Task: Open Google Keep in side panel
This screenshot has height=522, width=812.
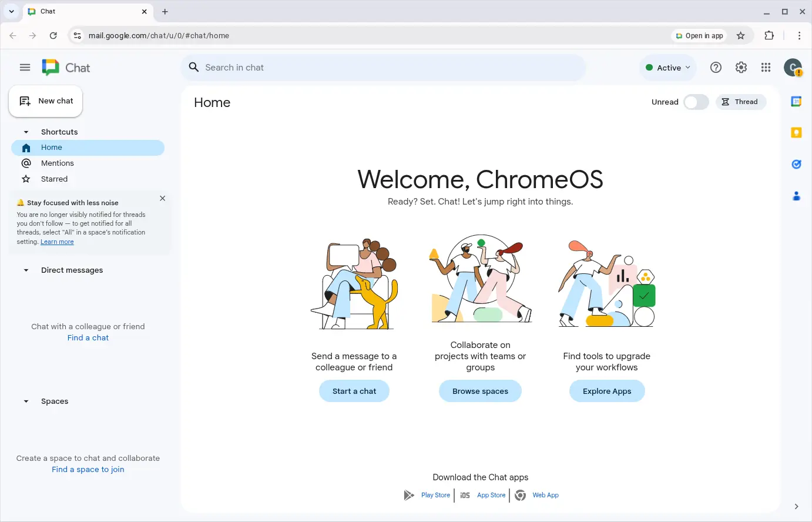Action: (x=796, y=133)
